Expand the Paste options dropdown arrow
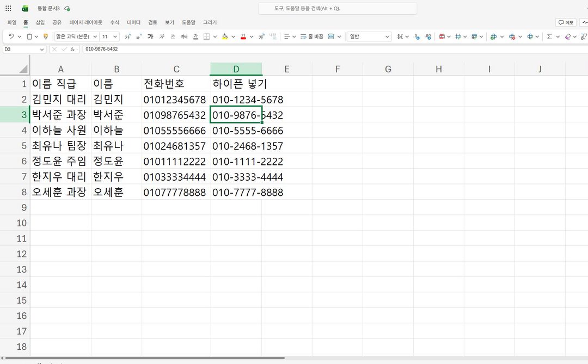588x364 pixels. tap(36, 36)
